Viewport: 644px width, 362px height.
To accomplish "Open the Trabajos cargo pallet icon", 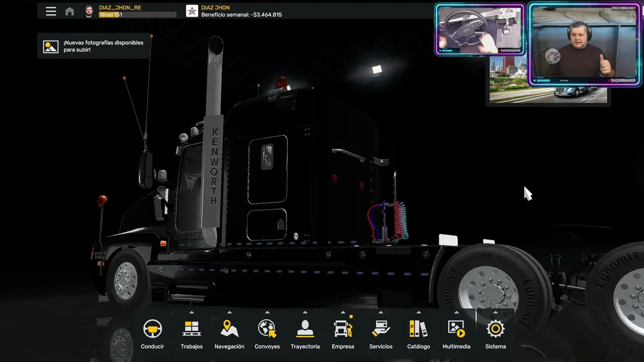I will tap(192, 328).
